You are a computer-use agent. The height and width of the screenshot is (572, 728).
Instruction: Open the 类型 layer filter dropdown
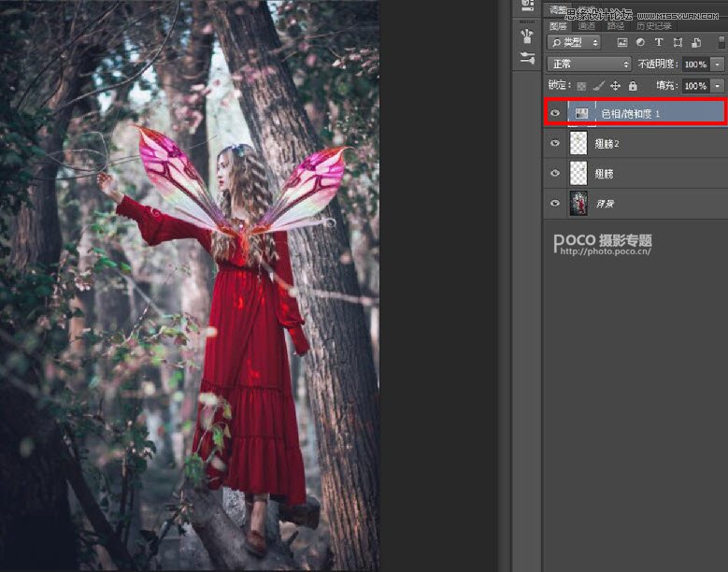click(574, 43)
